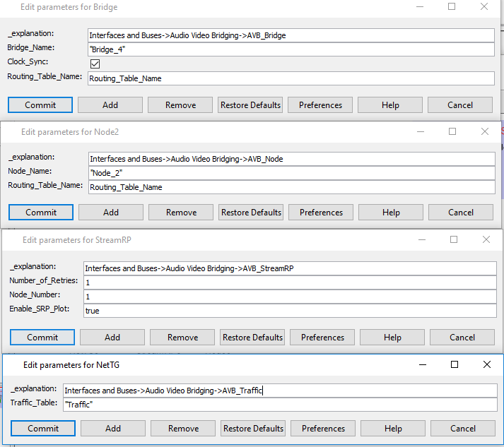
Task: Edit the Bridge_Name input field
Action: (x=291, y=49)
